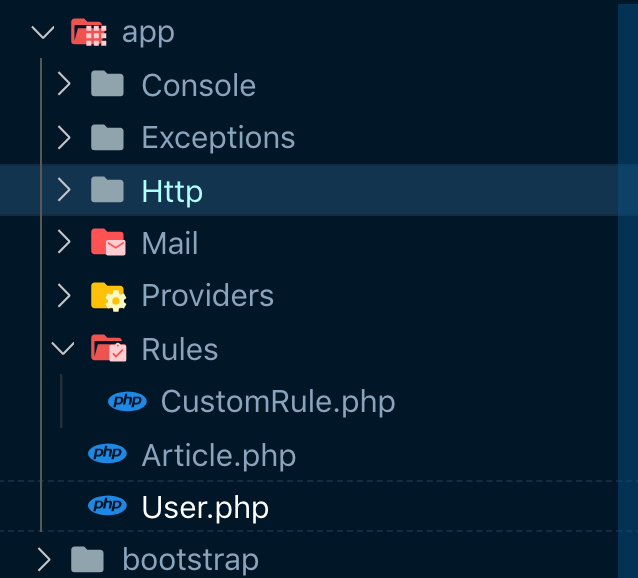
Task: Open the Article.php file
Action: pyautogui.click(x=218, y=456)
